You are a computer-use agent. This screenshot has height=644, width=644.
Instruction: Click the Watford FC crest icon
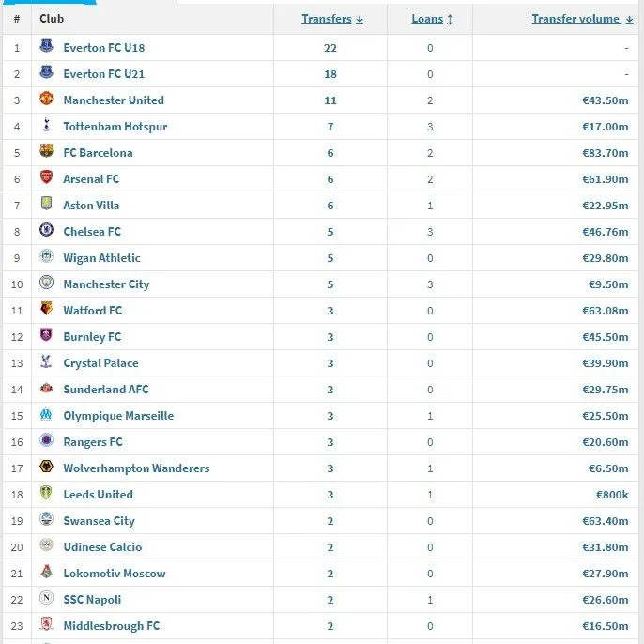coord(47,310)
